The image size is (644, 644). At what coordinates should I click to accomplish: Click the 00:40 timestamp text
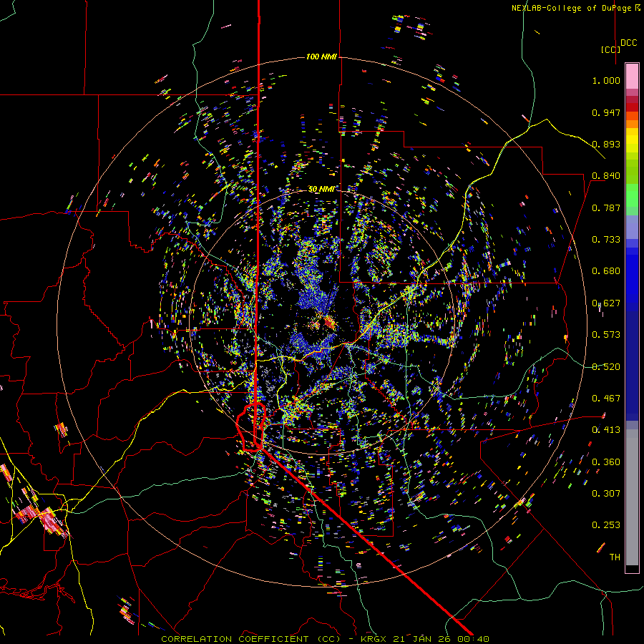tap(474, 639)
